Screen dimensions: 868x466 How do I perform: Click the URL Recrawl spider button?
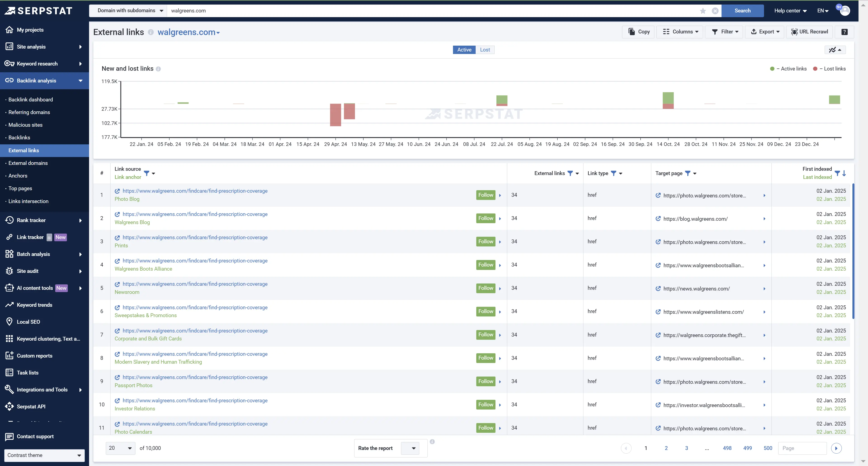810,32
